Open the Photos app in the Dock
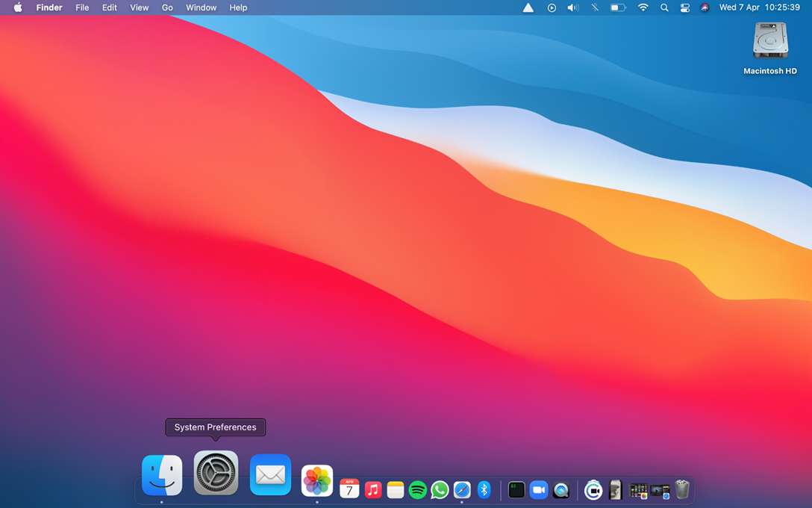The image size is (812, 508). 317,480
